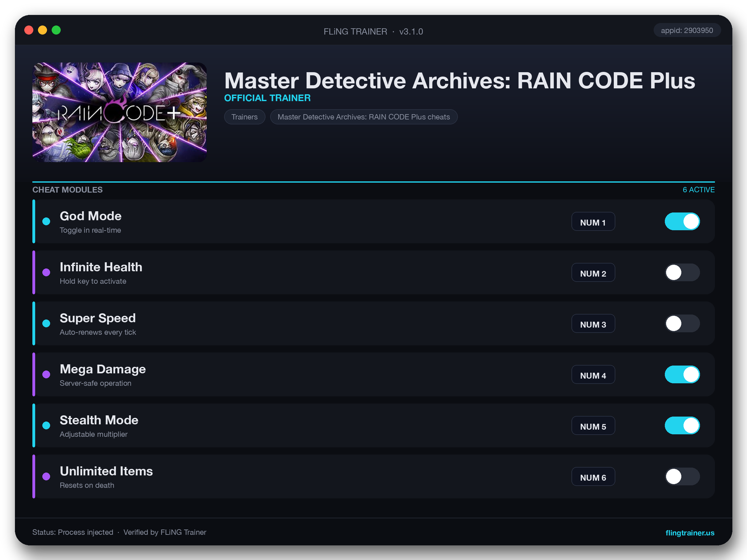Viewport: 747px width, 560px height.
Task: Select the God Mode title text
Action: [x=91, y=216]
